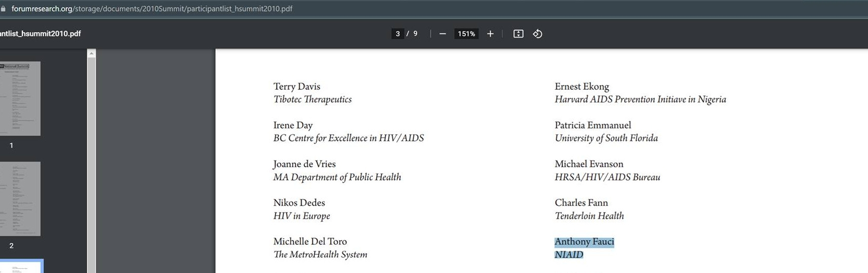This screenshot has height=273, width=868.
Task: Click the name Michael Evanson
Action: 589,164
